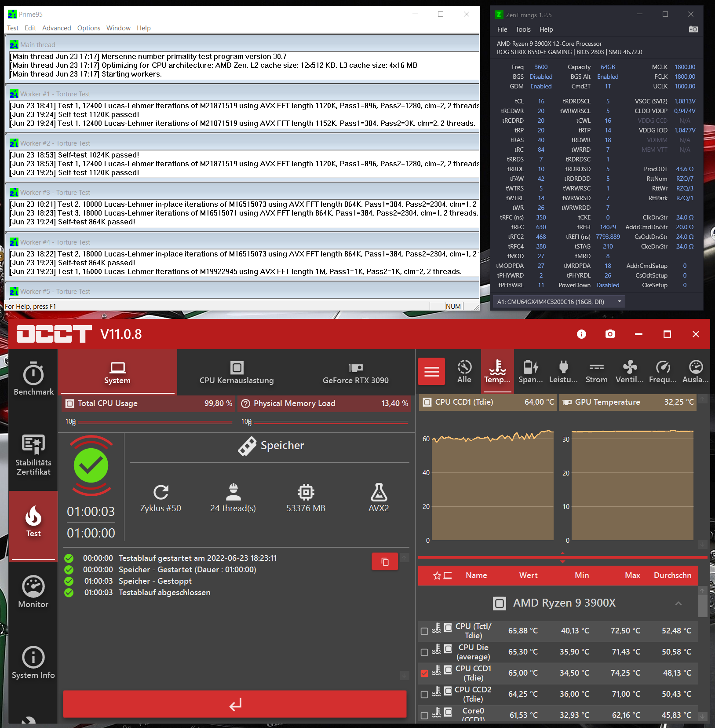Open Prime95 Test menu
Screen dimensions: 715x728
point(13,28)
